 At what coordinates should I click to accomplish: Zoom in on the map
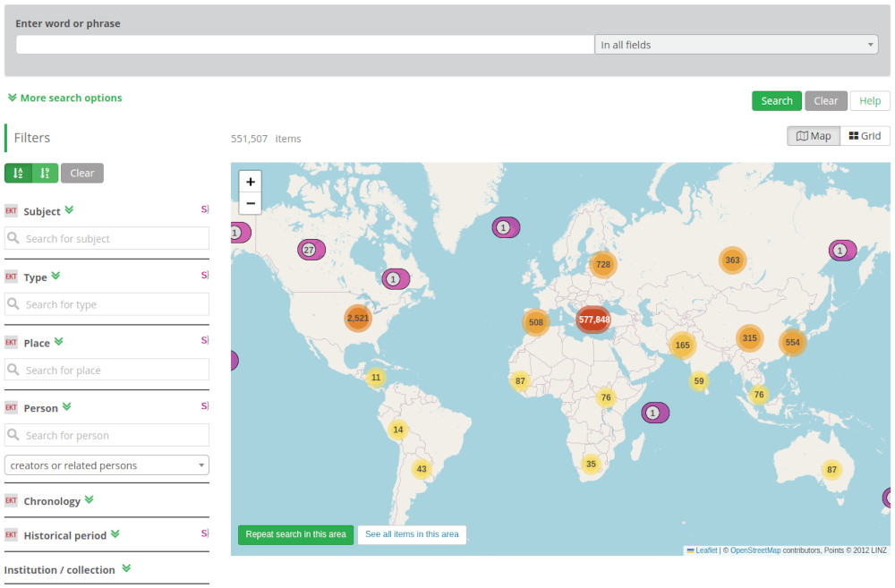click(251, 182)
